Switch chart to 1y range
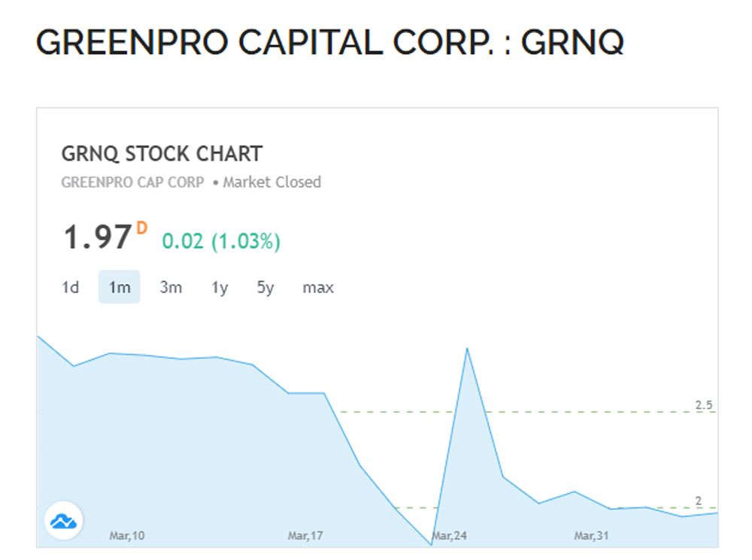 pos(219,287)
